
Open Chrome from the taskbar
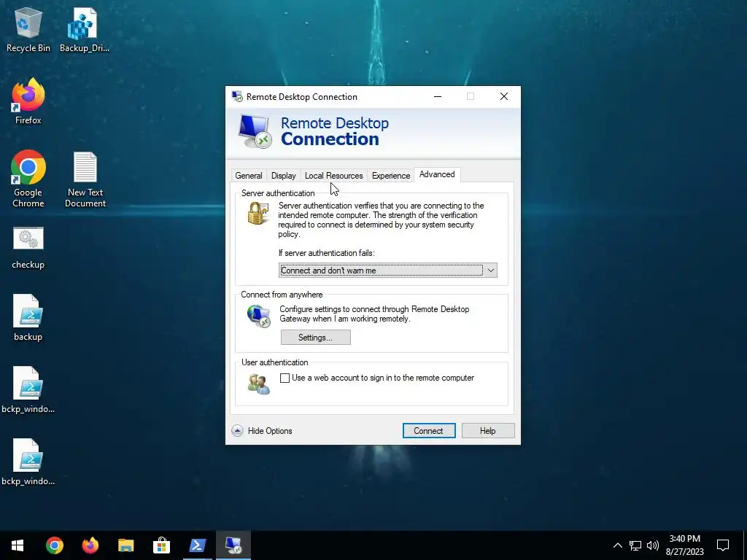pos(55,545)
